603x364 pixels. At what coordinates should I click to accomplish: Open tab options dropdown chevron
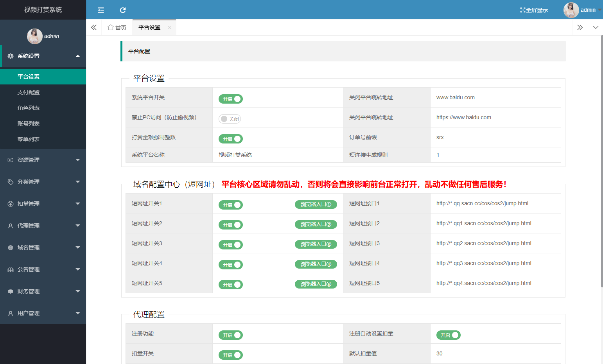coord(596,27)
